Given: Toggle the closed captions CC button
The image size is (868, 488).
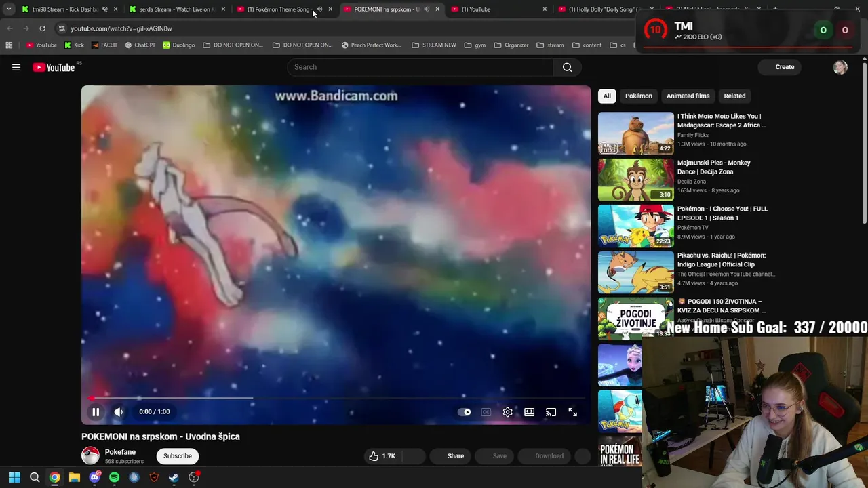Looking at the screenshot, I should (x=486, y=412).
